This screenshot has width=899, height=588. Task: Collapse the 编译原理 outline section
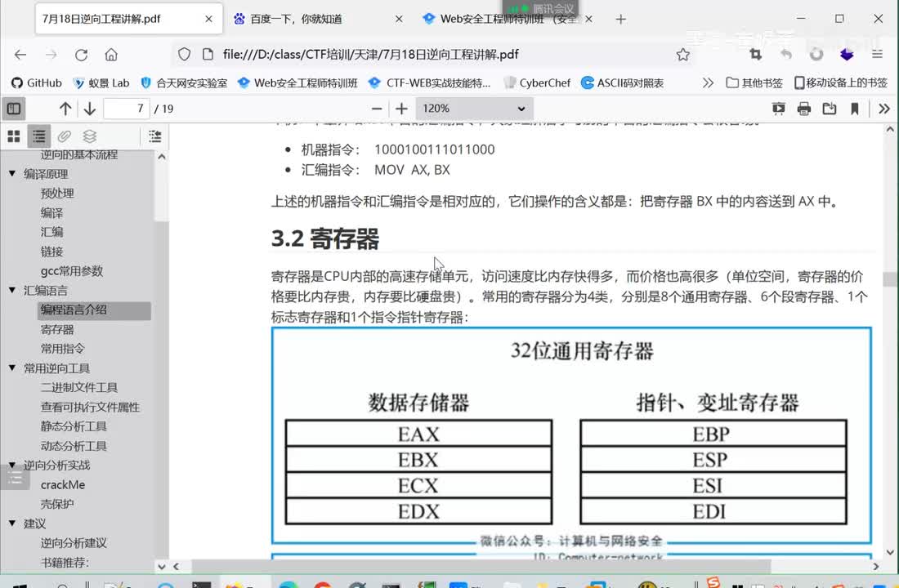click(12, 173)
